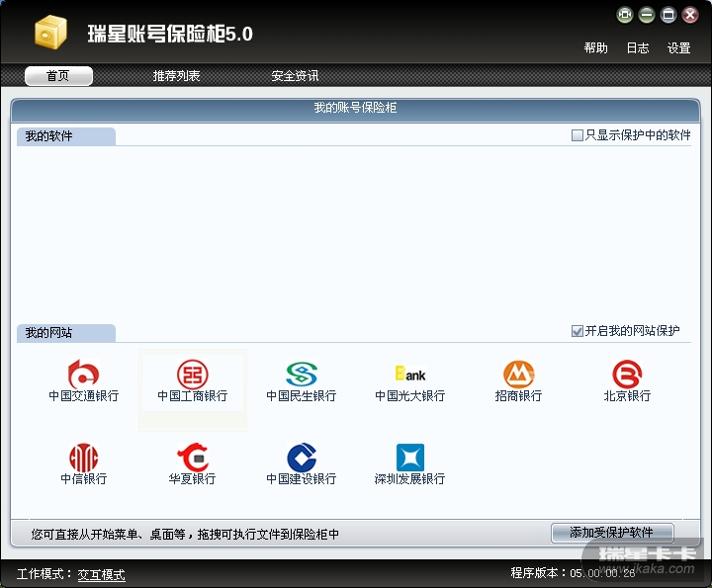Open the 中国民生银行 bank icon
Screen dimensions: 712x588
pyautogui.click(x=302, y=374)
